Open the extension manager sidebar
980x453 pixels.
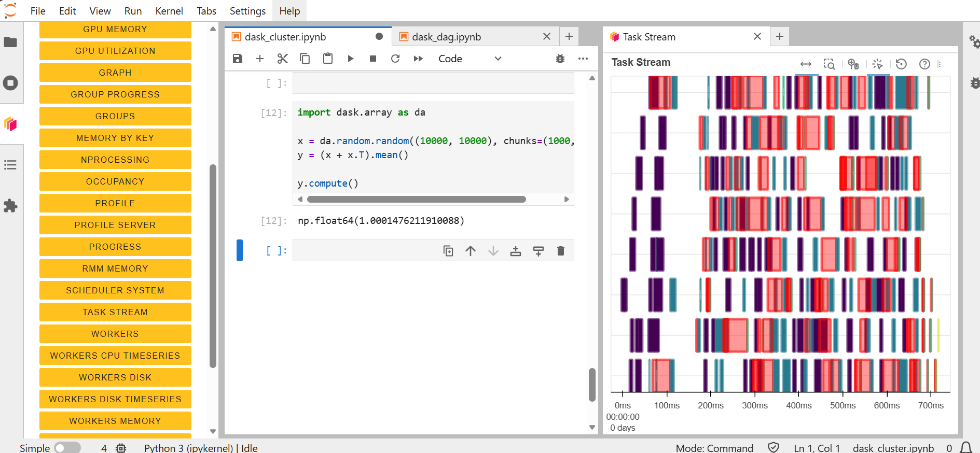tap(10, 206)
